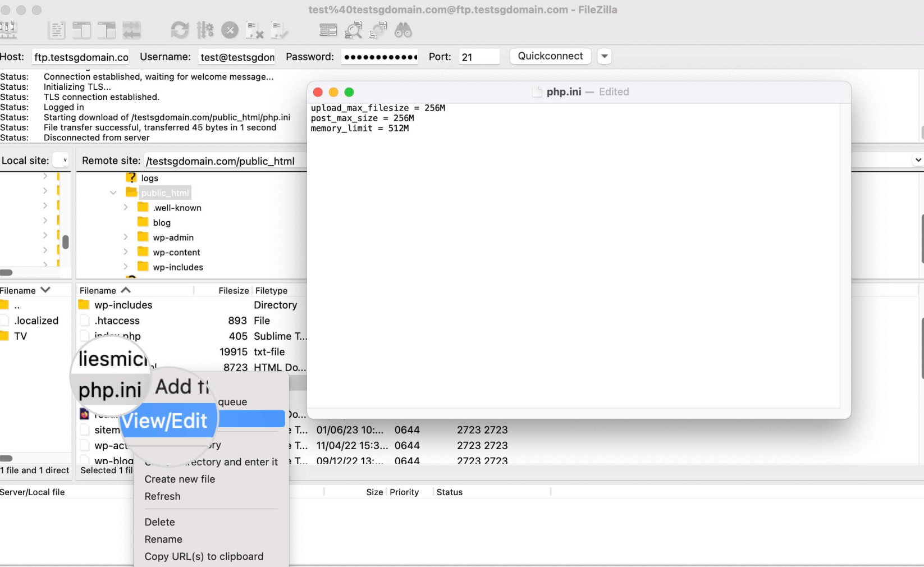
Task: Toggle the transfer queue display icon
Action: coord(132,30)
